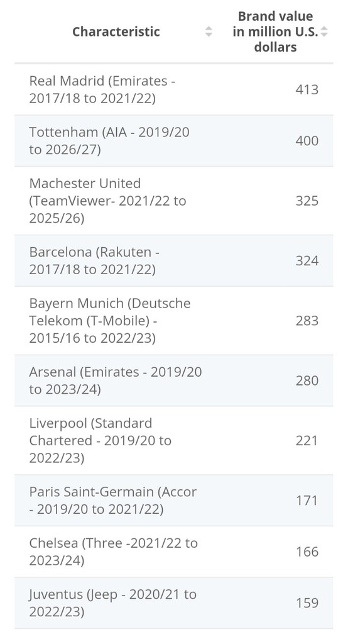Click the Juventus Jeep row text
Viewport: 348px width, 644px height.
[x=113, y=603]
